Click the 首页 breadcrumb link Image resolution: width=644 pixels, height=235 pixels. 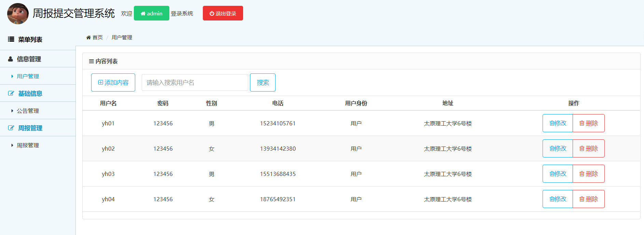[x=98, y=38]
